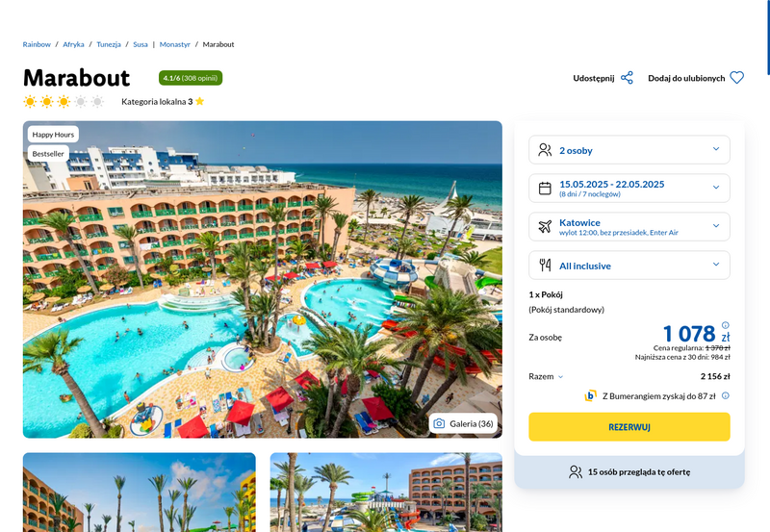Image resolution: width=770 pixels, height=532 pixels.
Task: Open the waterslide photo thumbnail
Action: [x=386, y=493]
